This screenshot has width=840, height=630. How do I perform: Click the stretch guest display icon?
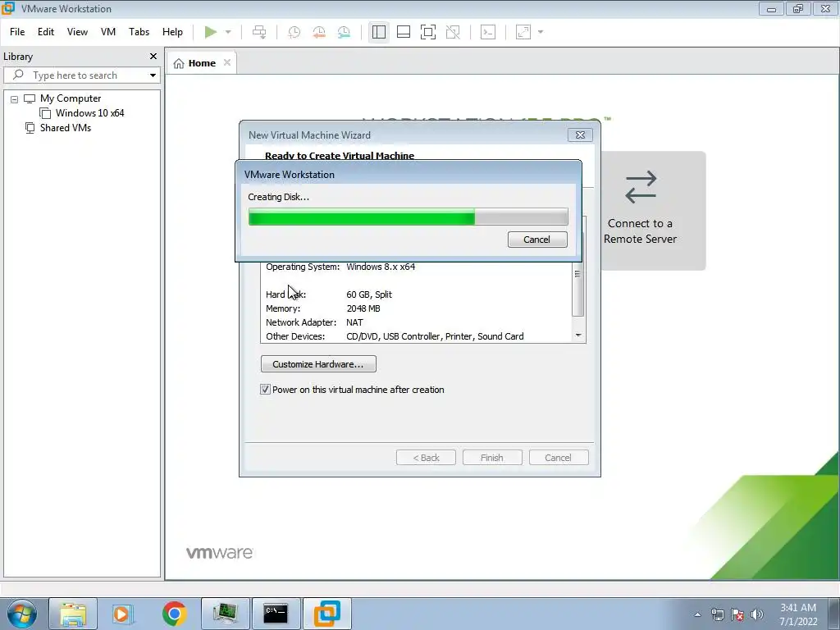point(523,32)
